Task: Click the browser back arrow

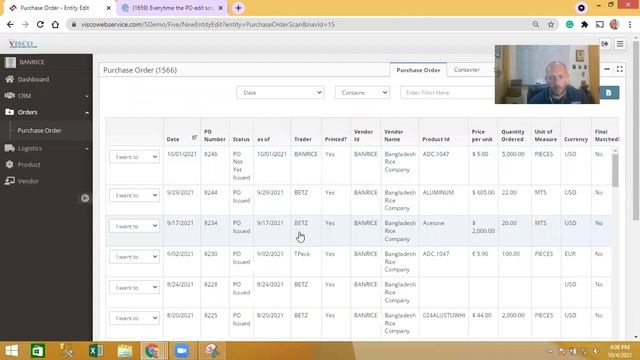Action: coord(10,24)
